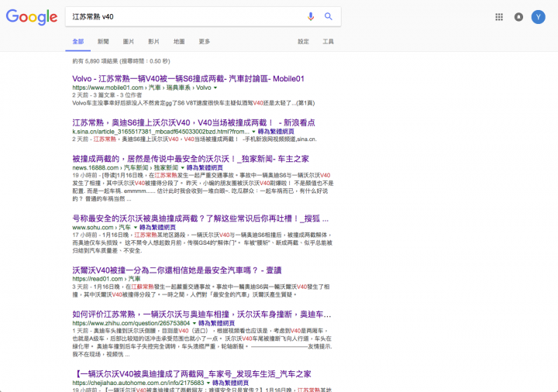Open Google notifications bell
Image resolution: width=558 pixels, height=392 pixels.
tap(518, 17)
